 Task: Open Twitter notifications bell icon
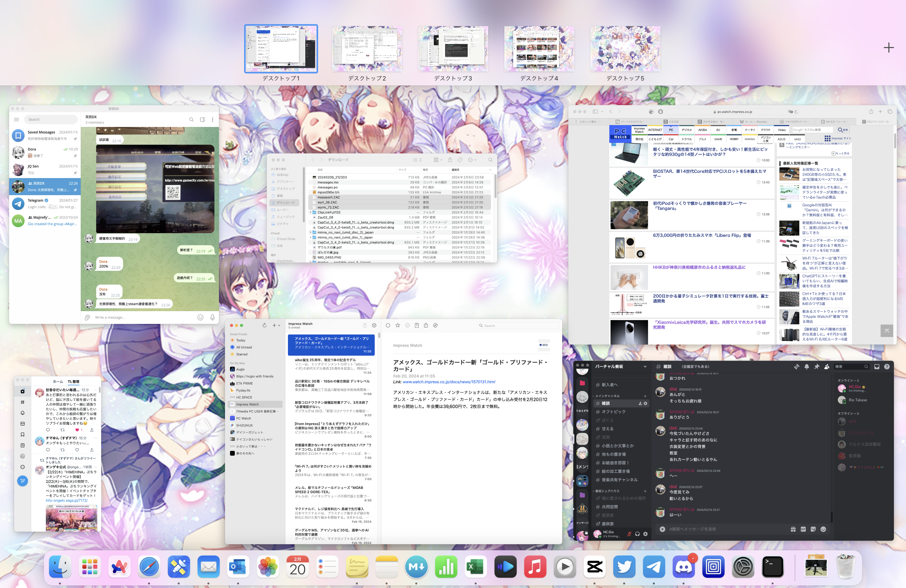22,413
